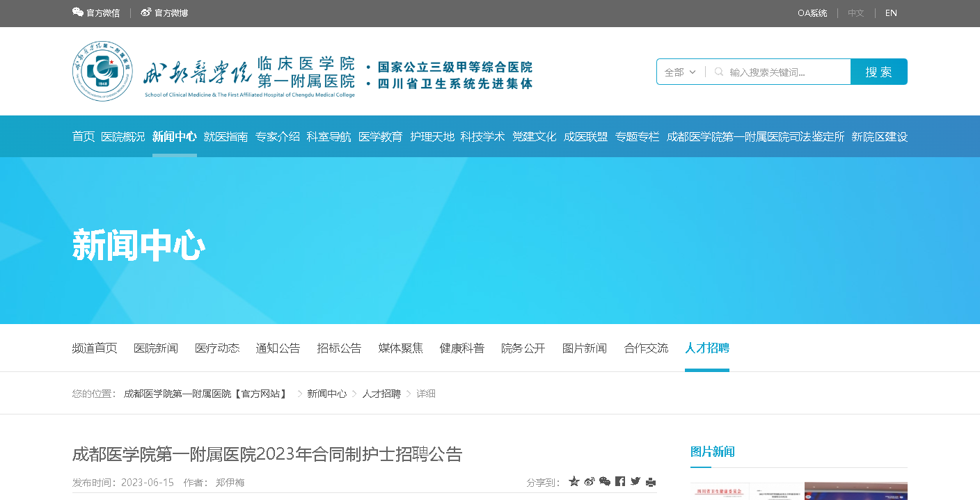Select the 招标公告 sub-tab

(339, 348)
